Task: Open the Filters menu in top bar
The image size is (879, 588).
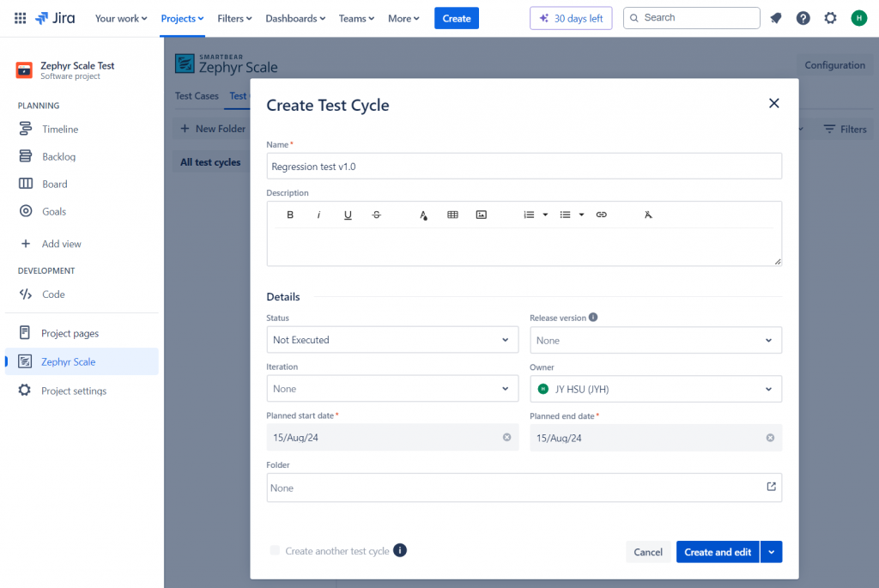Action: tap(234, 19)
